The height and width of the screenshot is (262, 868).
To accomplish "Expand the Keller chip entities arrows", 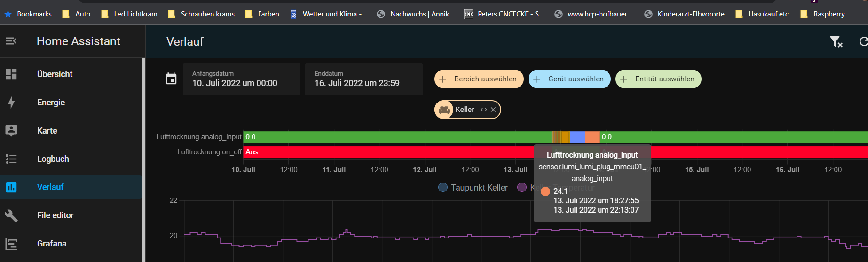I will (483, 110).
